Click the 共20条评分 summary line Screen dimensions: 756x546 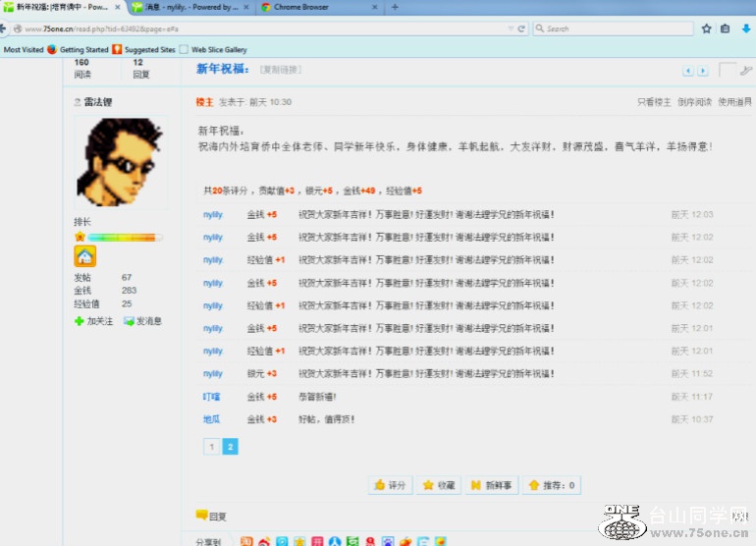coord(312,191)
